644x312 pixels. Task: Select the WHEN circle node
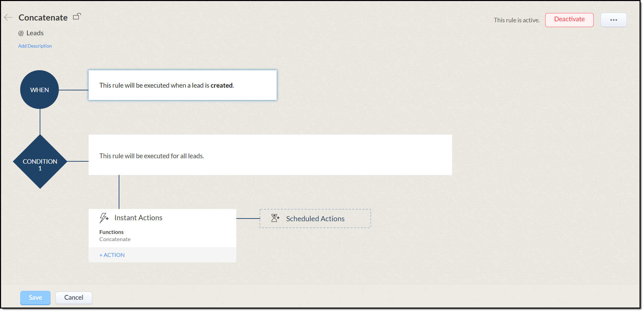click(x=40, y=90)
